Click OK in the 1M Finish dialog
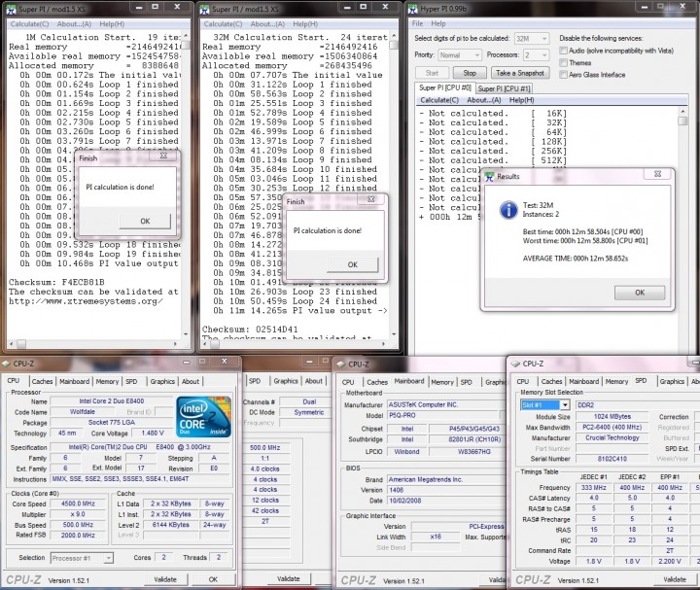This screenshot has width=700, height=590. coord(145,221)
